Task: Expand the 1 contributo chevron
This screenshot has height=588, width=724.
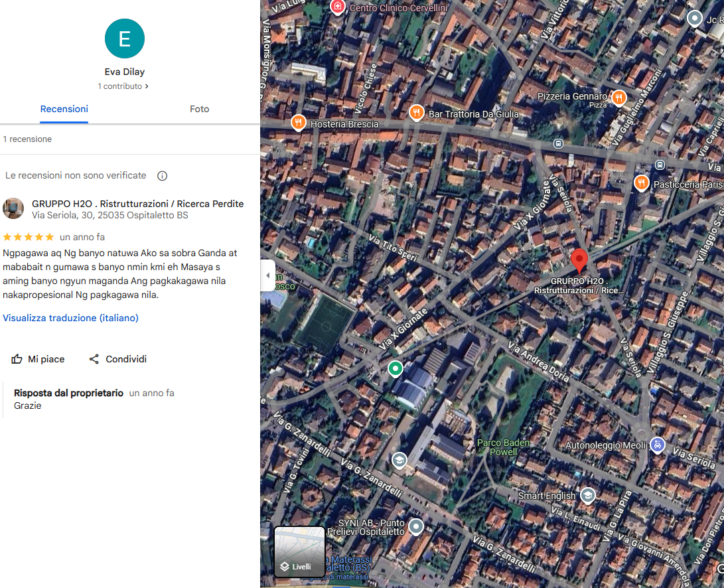Action: click(147, 86)
